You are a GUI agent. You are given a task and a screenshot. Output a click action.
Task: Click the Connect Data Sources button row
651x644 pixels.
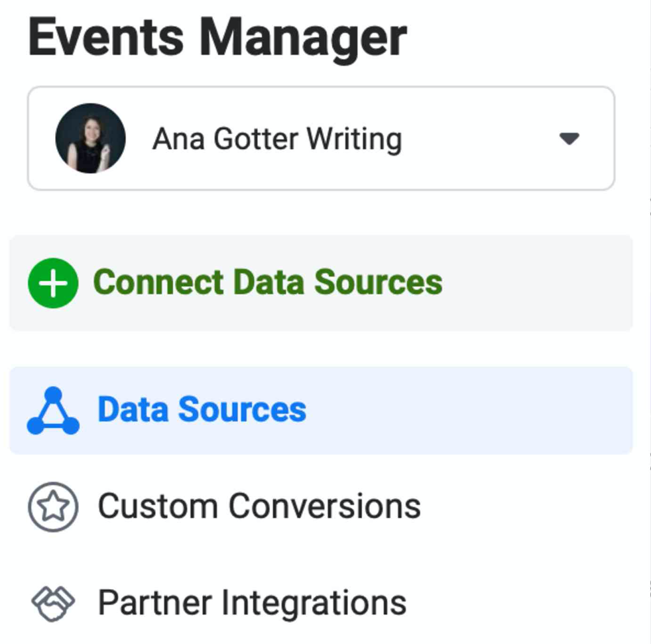pyautogui.click(x=268, y=282)
